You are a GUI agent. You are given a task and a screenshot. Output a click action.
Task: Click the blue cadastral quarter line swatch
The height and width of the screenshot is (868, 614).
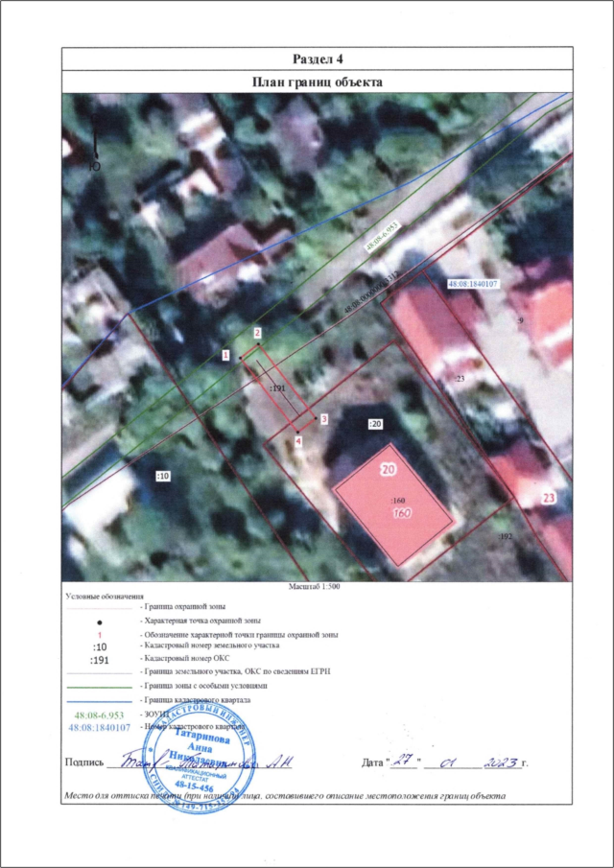[x=101, y=700]
